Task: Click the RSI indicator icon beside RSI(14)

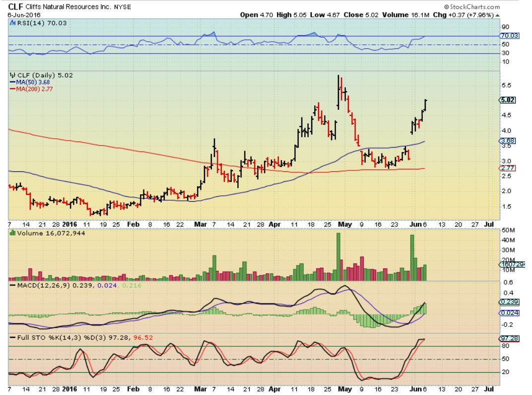Action: click(x=12, y=23)
